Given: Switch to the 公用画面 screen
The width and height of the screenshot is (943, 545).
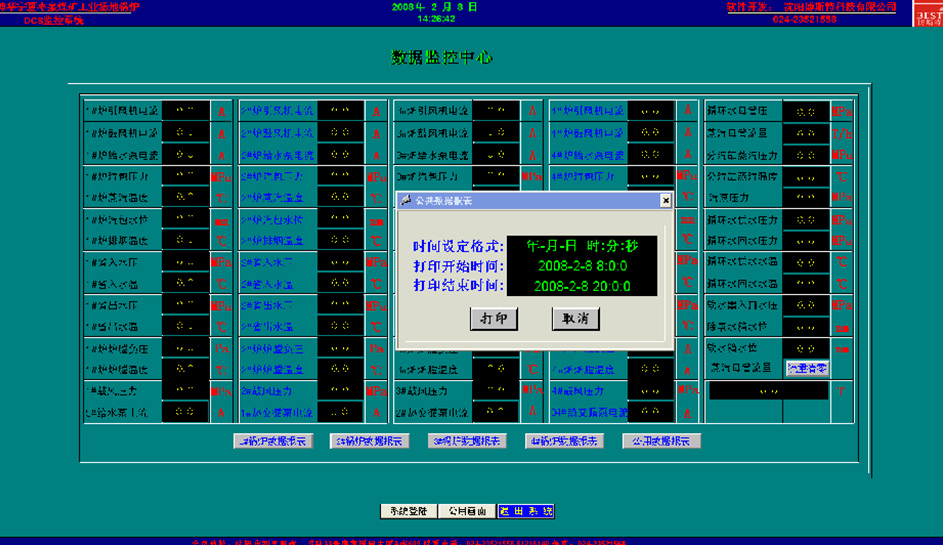Looking at the screenshot, I should tap(467, 511).
